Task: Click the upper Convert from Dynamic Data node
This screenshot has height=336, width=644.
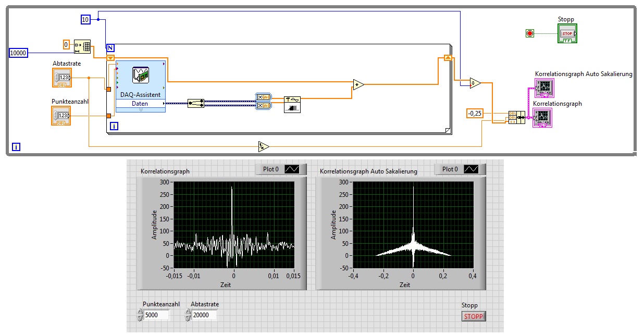Action: coord(263,97)
